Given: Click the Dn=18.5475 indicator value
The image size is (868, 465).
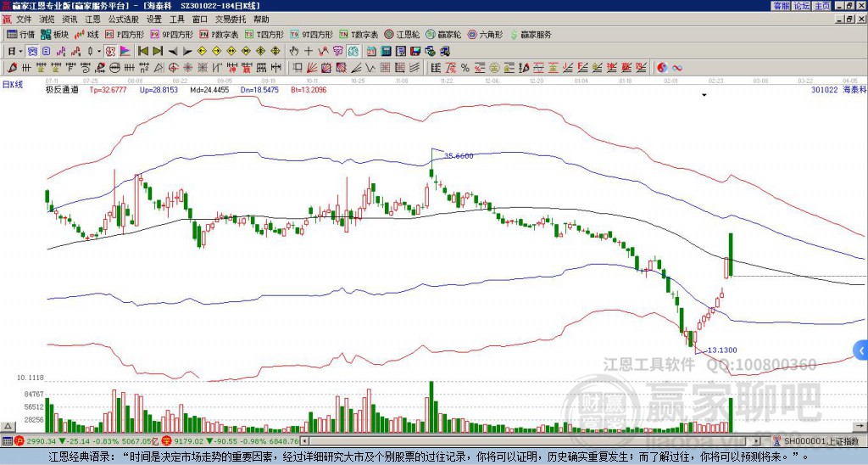Looking at the screenshot, I should click(x=259, y=90).
